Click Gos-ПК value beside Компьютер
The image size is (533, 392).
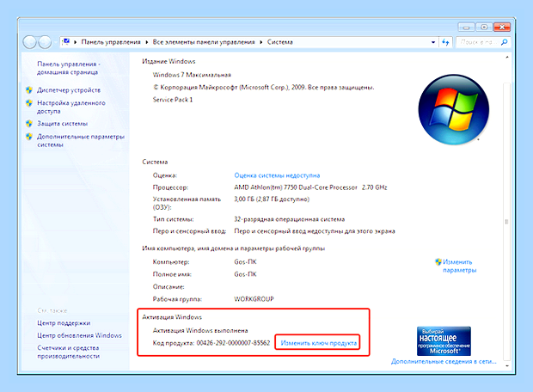tap(245, 262)
